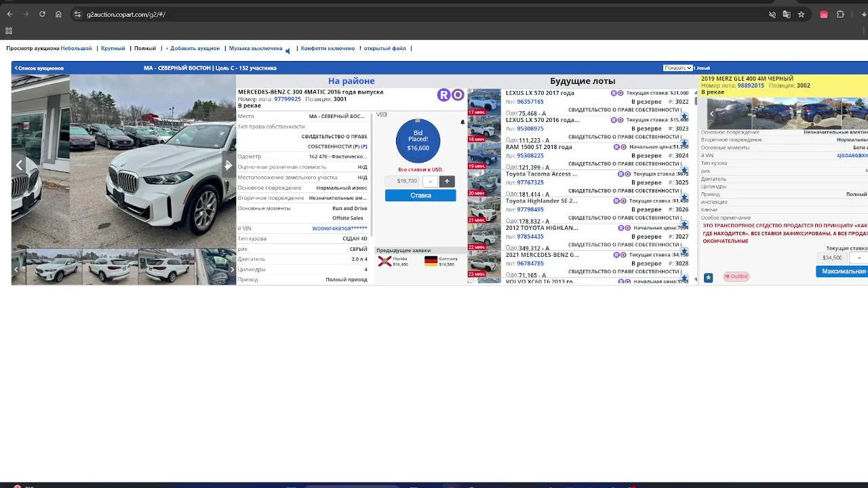This screenshot has width=868, height=488.
Task: Add the LEXUS LX 570 2017 lot to the watchlist
Action: pyautogui.click(x=684, y=116)
